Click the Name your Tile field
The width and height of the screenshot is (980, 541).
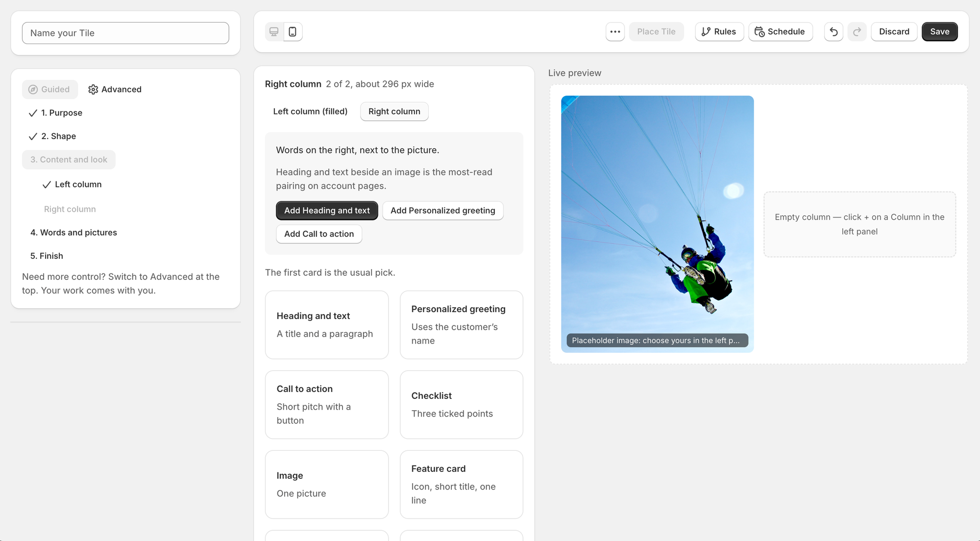pos(125,33)
